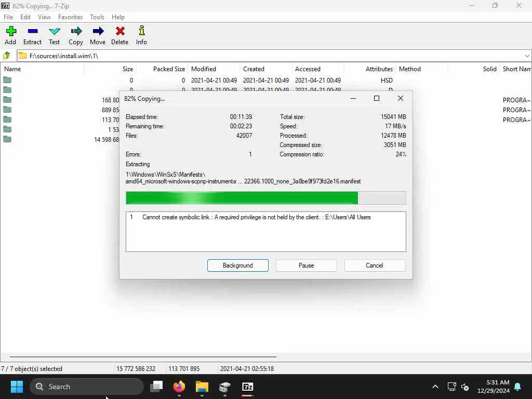This screenshot has height=399, width=532.
Task: Open File Explorer from the taskbar
Action: pos(202,387)
